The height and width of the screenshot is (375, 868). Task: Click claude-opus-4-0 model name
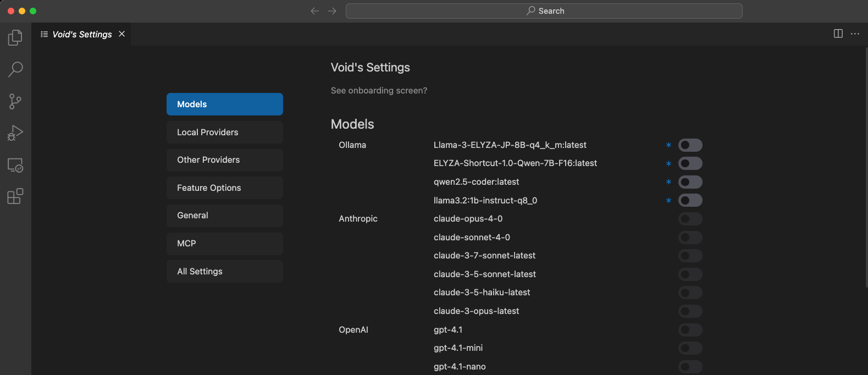[468, 219]
